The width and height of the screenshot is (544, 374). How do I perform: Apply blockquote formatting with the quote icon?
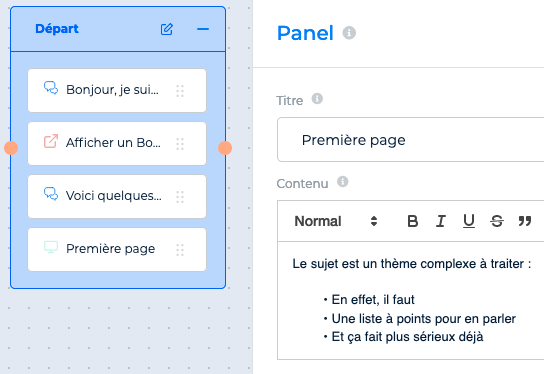525,221
